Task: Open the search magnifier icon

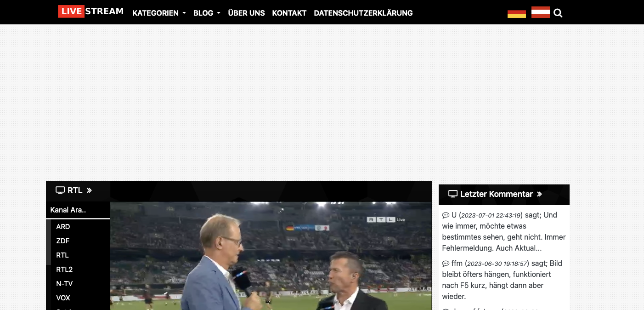Action: pyautogui.click(x=558, y=13)
